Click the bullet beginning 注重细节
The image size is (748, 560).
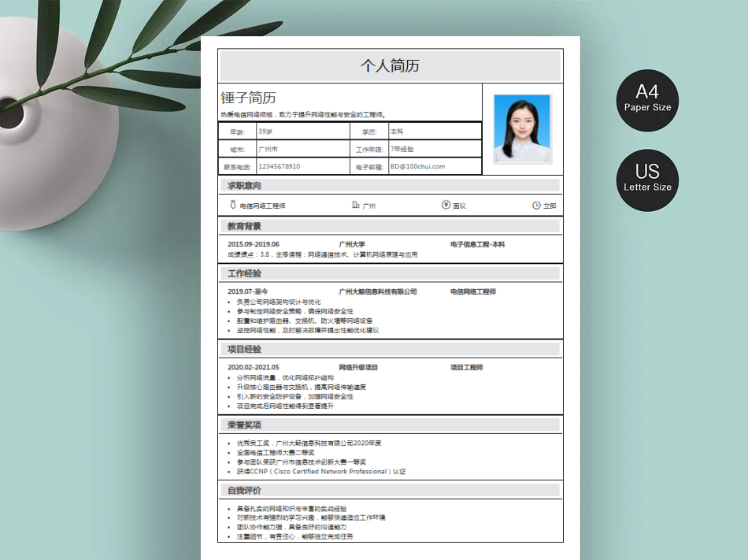[294, 536]
